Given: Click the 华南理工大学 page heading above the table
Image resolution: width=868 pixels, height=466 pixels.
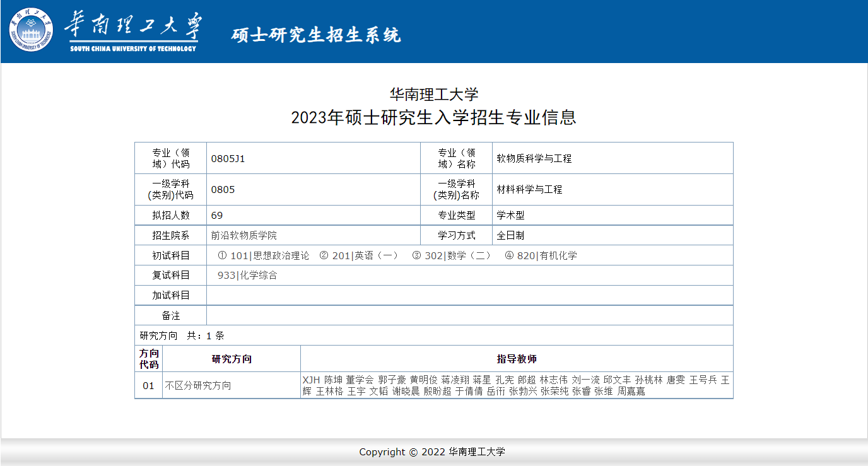Looking at the screenshot, I should tap(434, 95).
